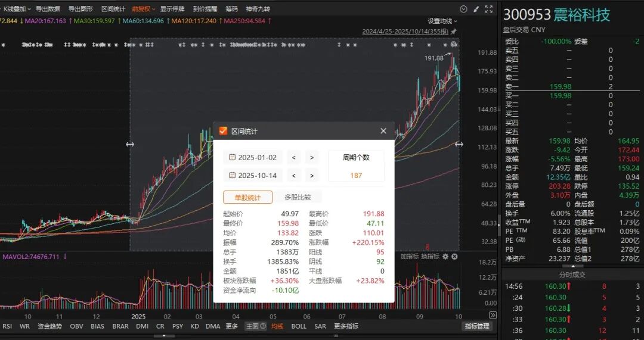Click the paintbrush drawing tool icon

coord(476,9)
